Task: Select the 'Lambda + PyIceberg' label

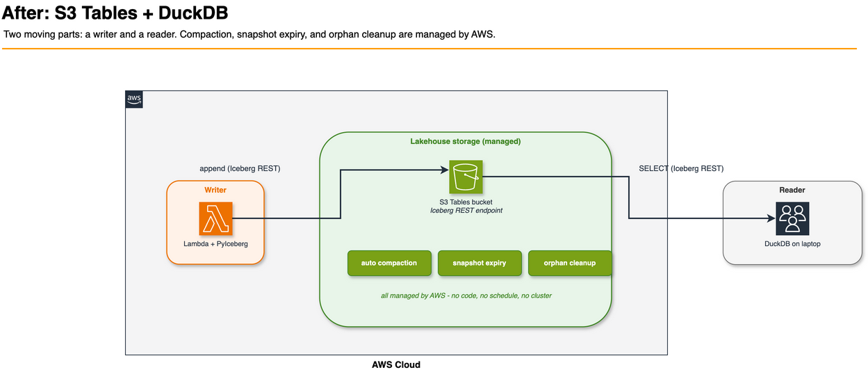Action: (x=215, y=244)
